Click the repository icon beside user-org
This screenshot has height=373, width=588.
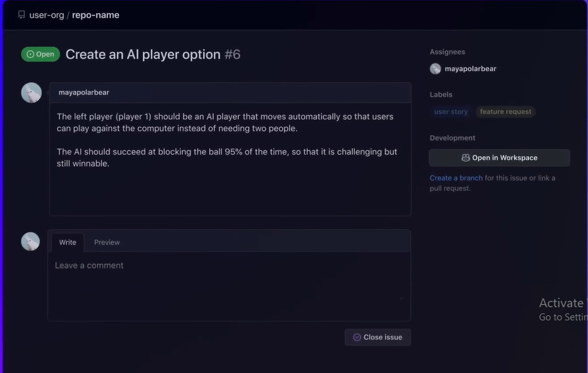point(21,15)
